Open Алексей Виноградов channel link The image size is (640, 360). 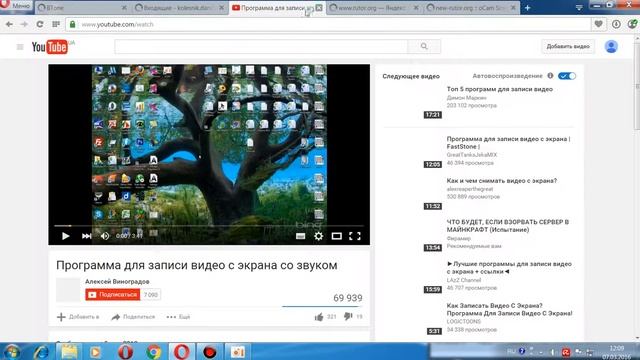tap(117, 282)
